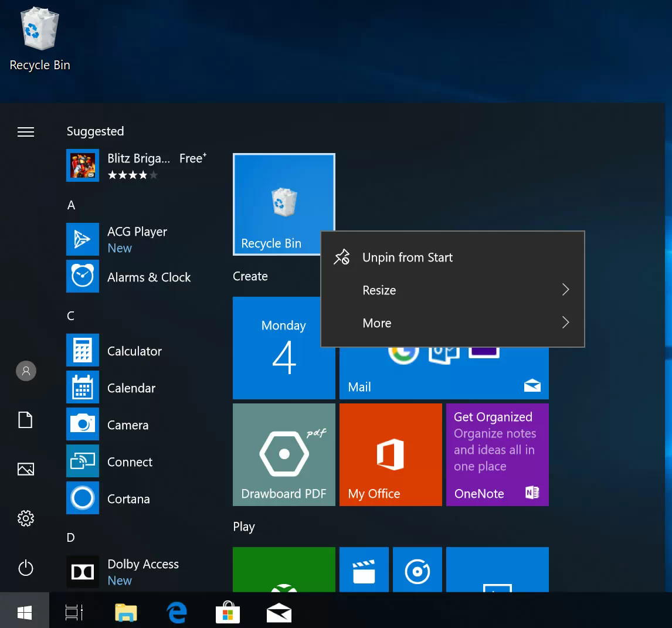Viewport: 672px width, 628px height.
Task: Open the Calculator app
Action: click(x=134, y=351)
